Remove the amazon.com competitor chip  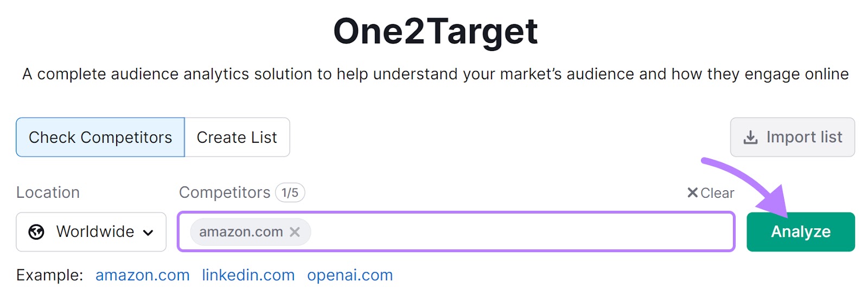295,232
